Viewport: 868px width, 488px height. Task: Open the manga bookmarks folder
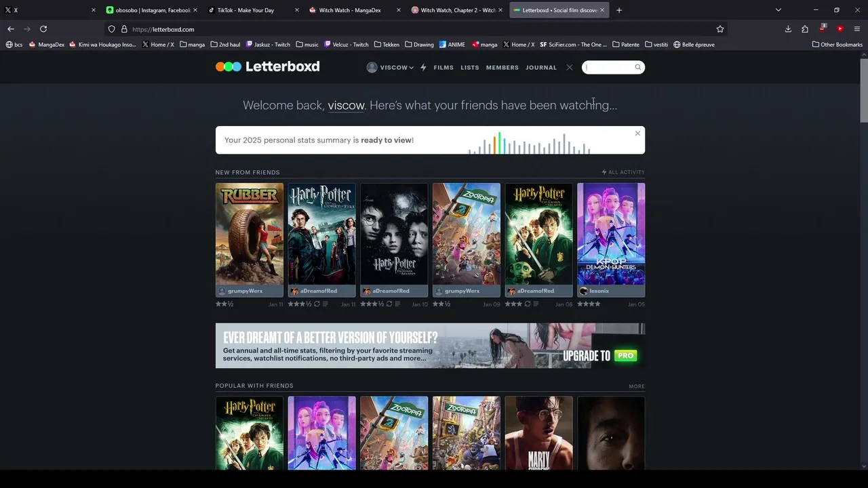coord(193,45)
